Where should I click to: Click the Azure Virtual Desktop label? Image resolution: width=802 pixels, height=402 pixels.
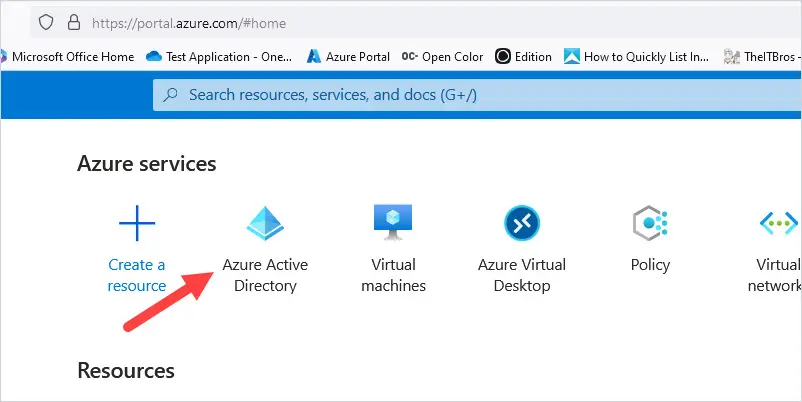(522, 275)
